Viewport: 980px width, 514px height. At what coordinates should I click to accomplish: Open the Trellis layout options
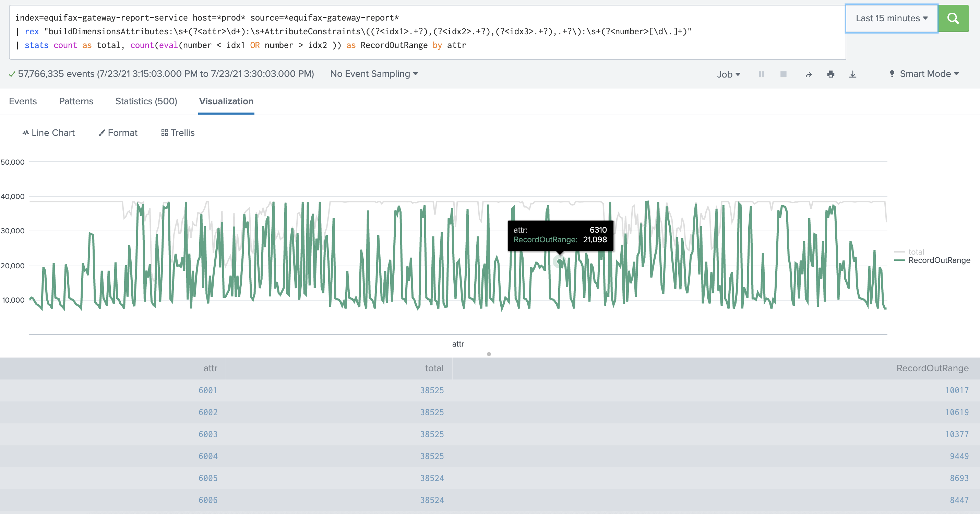pyautogui.click(x=177, y=132)
